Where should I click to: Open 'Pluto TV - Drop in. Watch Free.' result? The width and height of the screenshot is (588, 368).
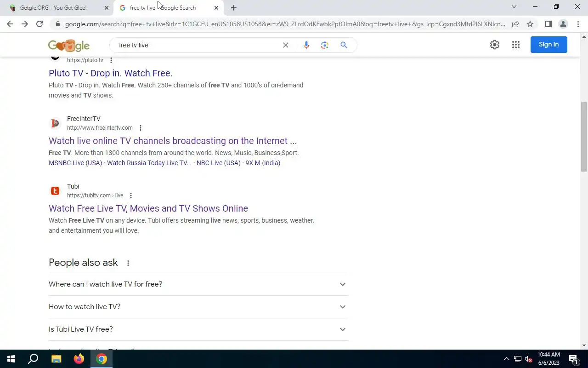click(x=110, y=73)
